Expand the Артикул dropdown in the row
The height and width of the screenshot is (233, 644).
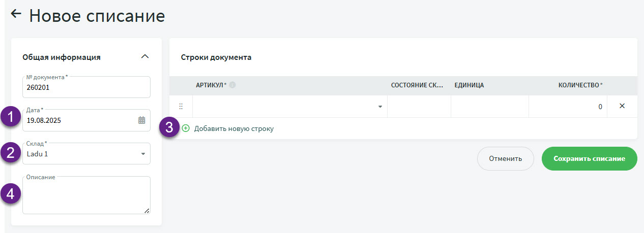[x=380, y=107]
